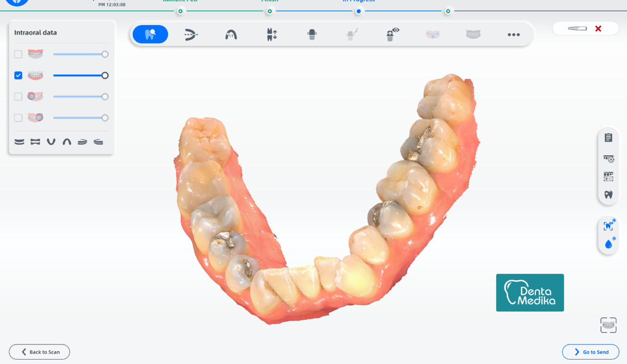The width and height of the screenshot is (627, 364).
Task: Open the snapshot capture frame icon
Action: tap(608, 325)
